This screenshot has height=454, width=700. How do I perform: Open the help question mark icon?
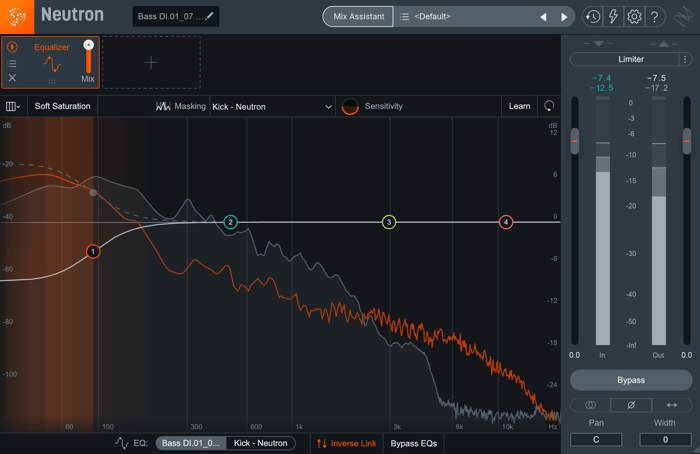coord(654,17)
